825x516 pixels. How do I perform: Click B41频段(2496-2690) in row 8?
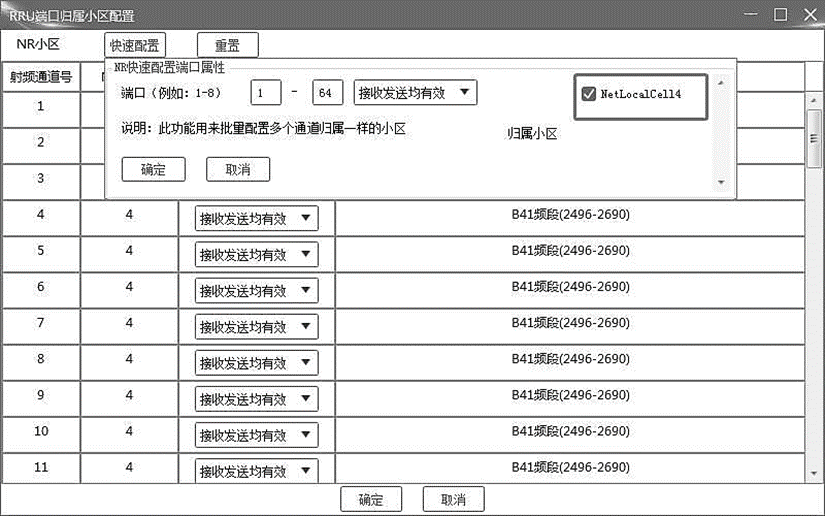tap(571, 359)
